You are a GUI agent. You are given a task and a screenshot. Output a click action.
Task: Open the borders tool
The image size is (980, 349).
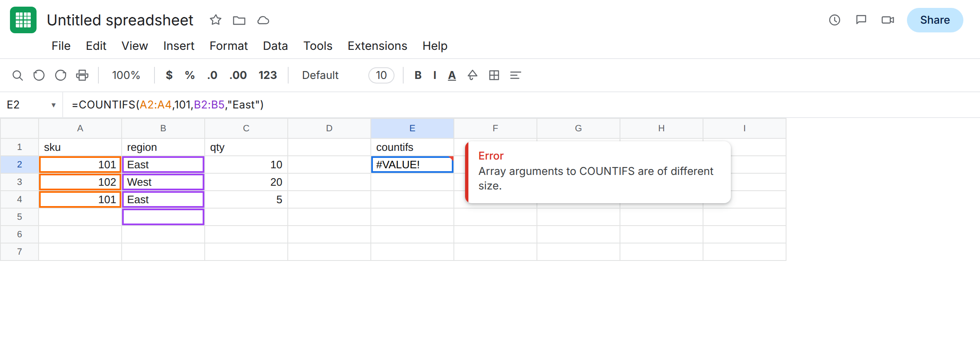tap(494, 75)
